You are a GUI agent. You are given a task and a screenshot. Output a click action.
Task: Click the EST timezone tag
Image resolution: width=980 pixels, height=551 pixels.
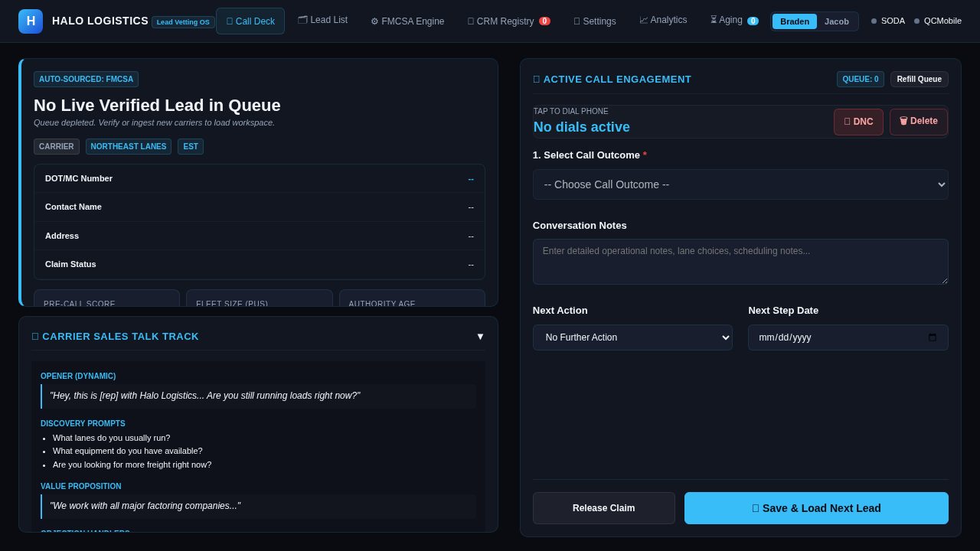(191, 146)
